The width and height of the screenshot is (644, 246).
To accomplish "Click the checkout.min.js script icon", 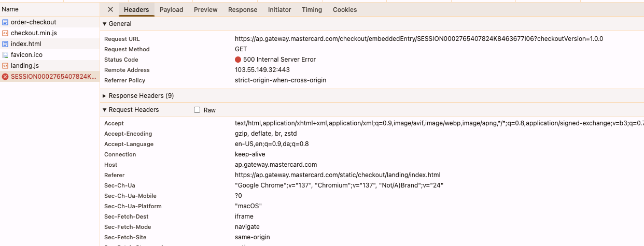I will [x=5, y=33].
